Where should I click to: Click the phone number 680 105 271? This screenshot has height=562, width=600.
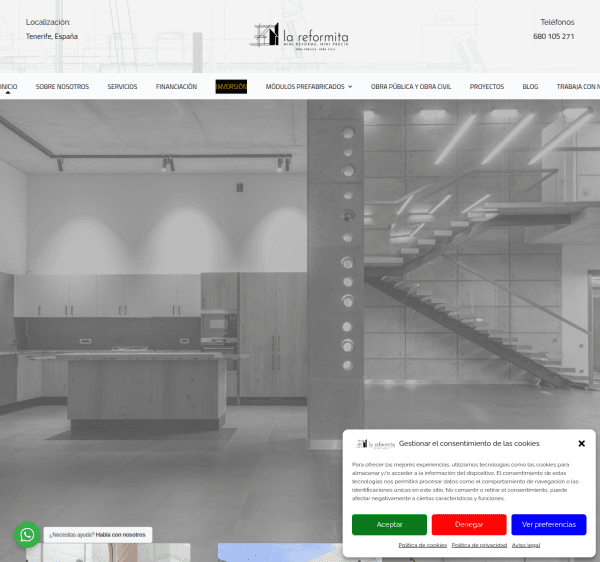(x=553, y=36)
